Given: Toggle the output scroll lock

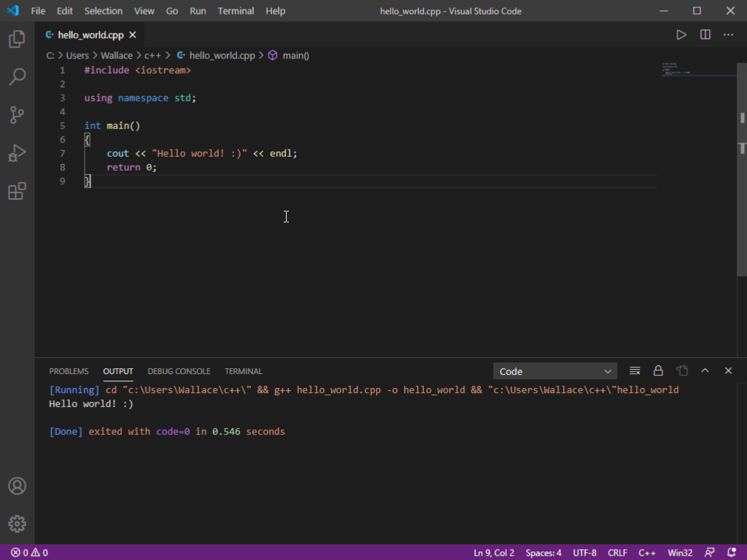Looking at the screenshot, I should [658, 370].
